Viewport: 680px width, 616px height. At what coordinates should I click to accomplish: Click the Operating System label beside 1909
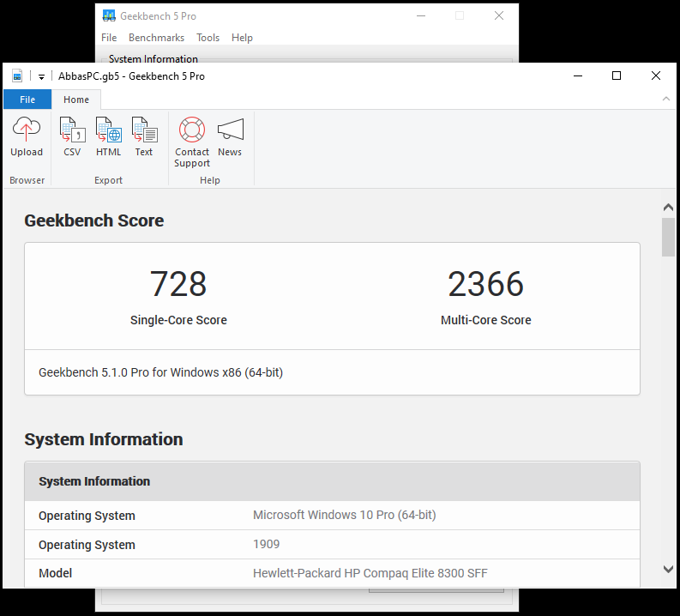click(87, 545)
